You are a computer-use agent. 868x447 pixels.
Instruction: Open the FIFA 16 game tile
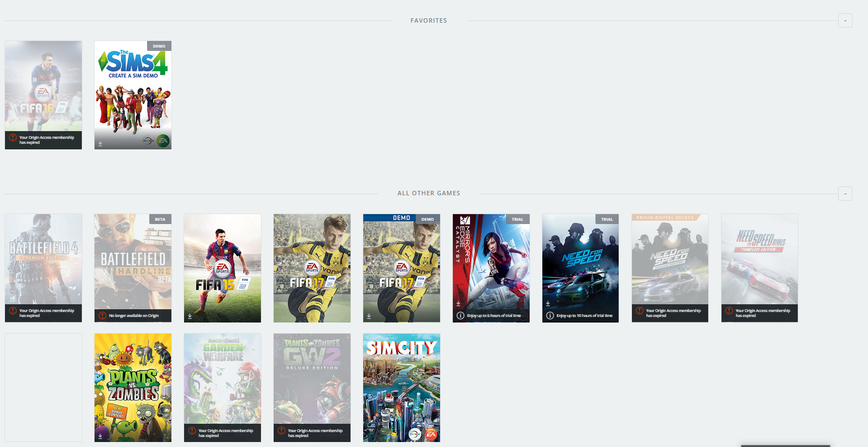tap(44, 95)
